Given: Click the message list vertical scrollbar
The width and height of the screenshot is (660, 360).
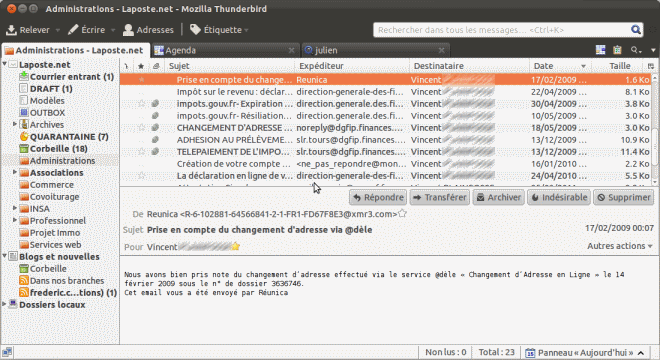Looking at the screenshot, I should click(x=655, y=130).
